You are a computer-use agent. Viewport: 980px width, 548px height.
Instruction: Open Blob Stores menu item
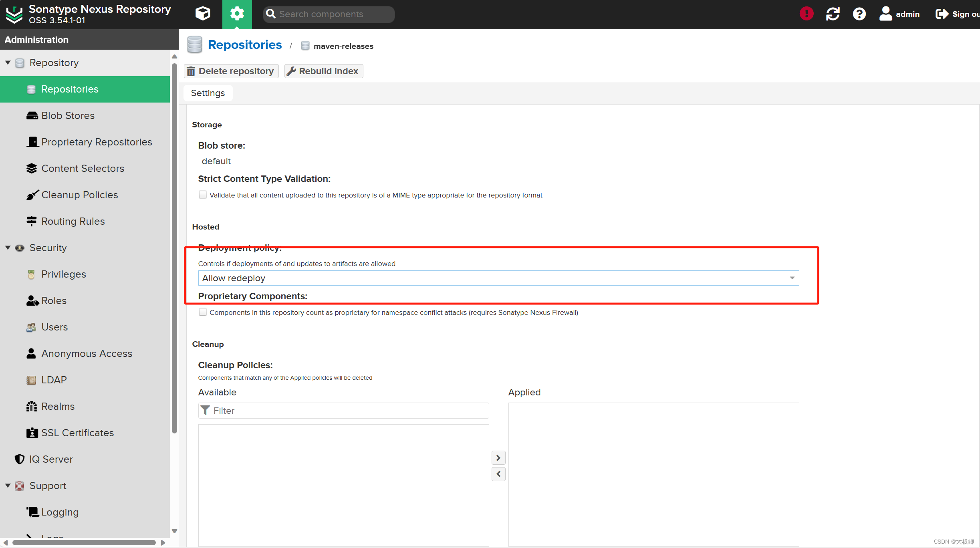point(85,116)
